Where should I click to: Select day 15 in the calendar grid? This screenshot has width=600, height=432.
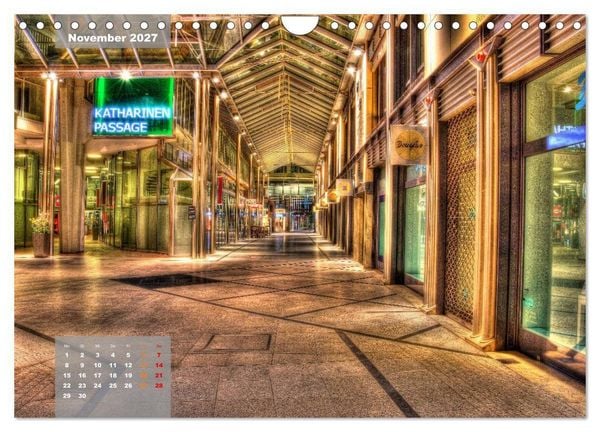67,376
